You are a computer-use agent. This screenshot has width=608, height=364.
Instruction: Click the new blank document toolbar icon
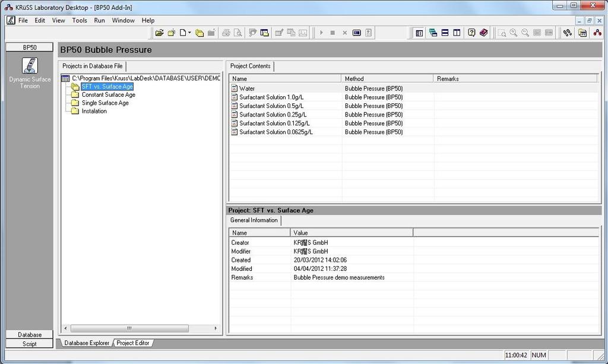(183, 33)
